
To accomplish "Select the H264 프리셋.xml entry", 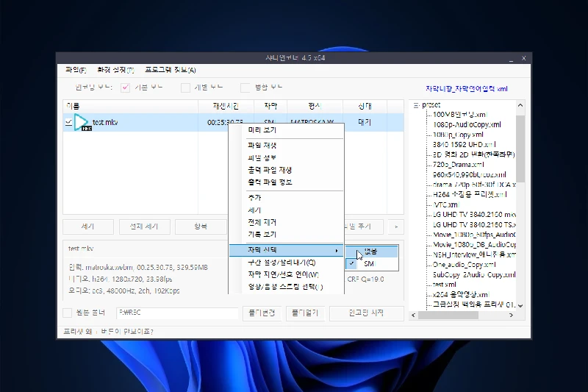I will point(470,194).
